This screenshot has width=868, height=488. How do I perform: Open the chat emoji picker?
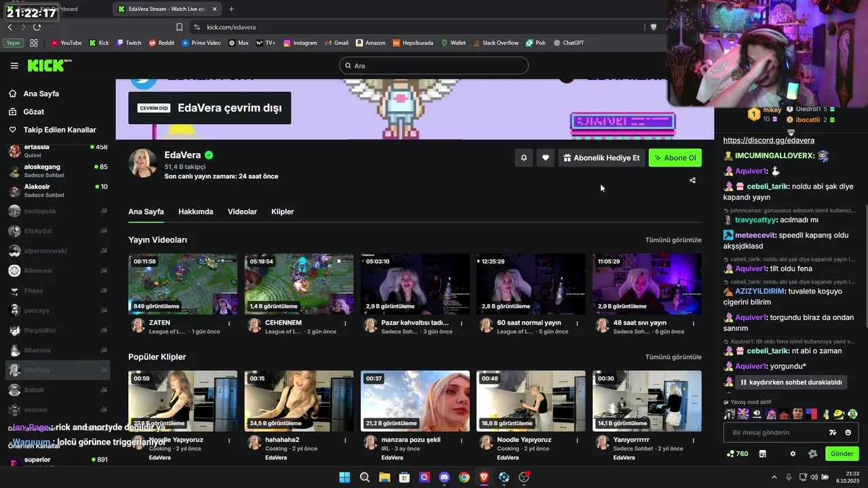point(848,432)
